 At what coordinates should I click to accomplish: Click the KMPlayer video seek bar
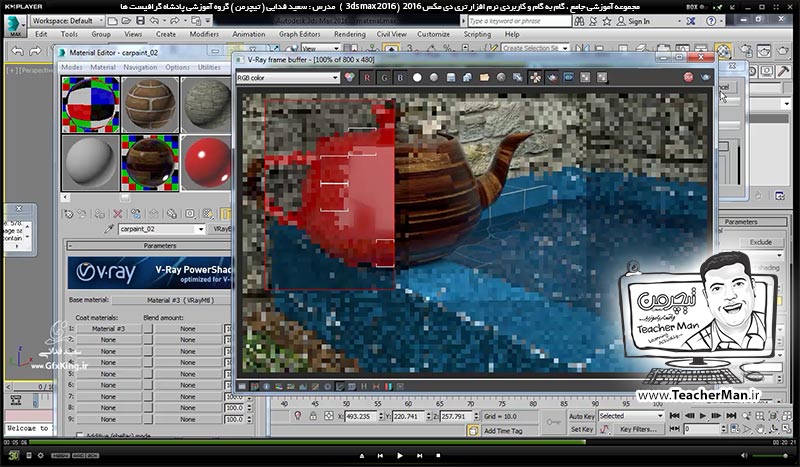click(400, 442)
